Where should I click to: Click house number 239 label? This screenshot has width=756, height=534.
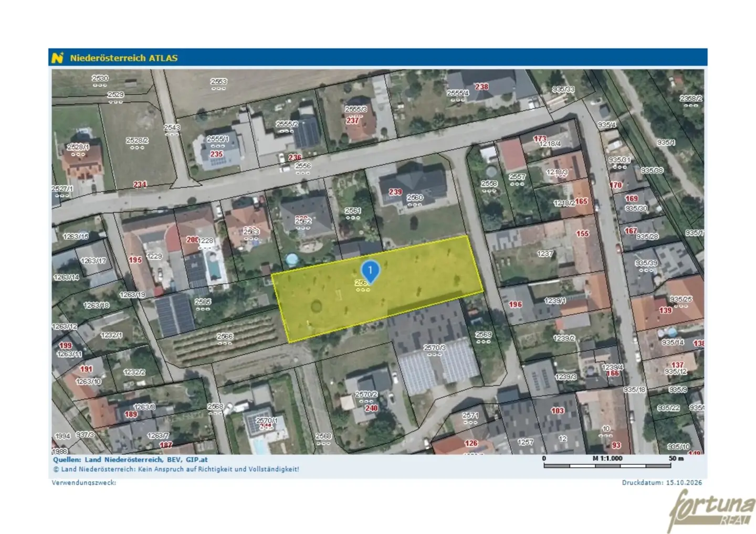pos(395,192)
